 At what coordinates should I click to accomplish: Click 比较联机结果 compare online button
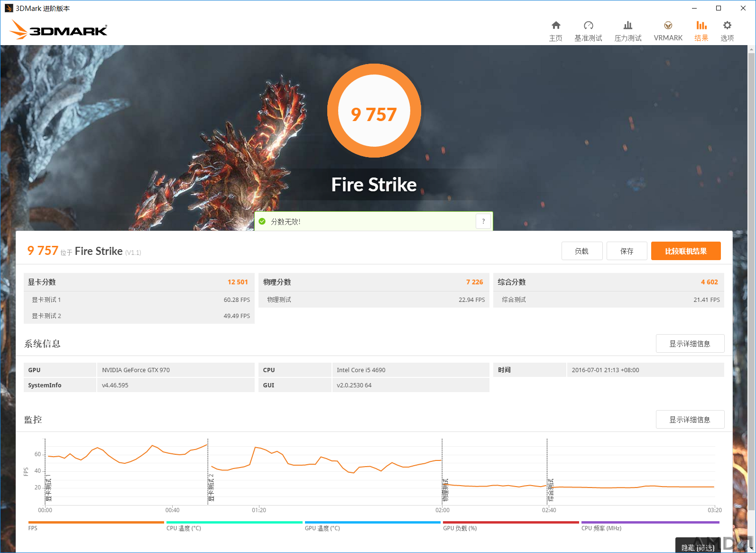(686, 251)
